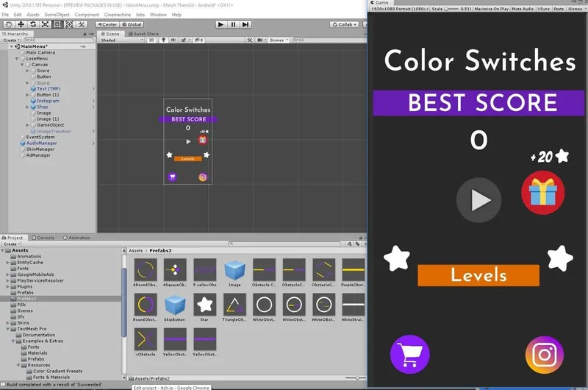Switch to the Console tab
Screen dimensions: 588x390
tap(43, 238)
